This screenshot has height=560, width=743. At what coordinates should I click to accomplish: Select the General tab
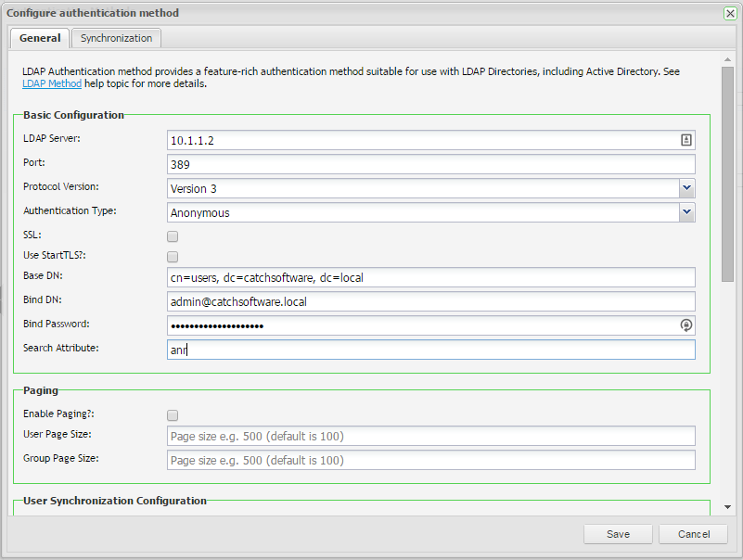[40, 38]
